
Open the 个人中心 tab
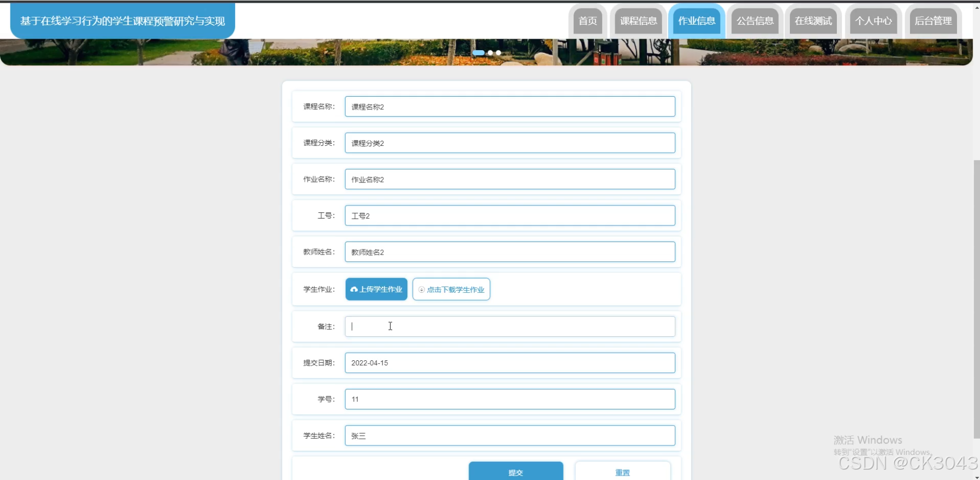(873, 21)
